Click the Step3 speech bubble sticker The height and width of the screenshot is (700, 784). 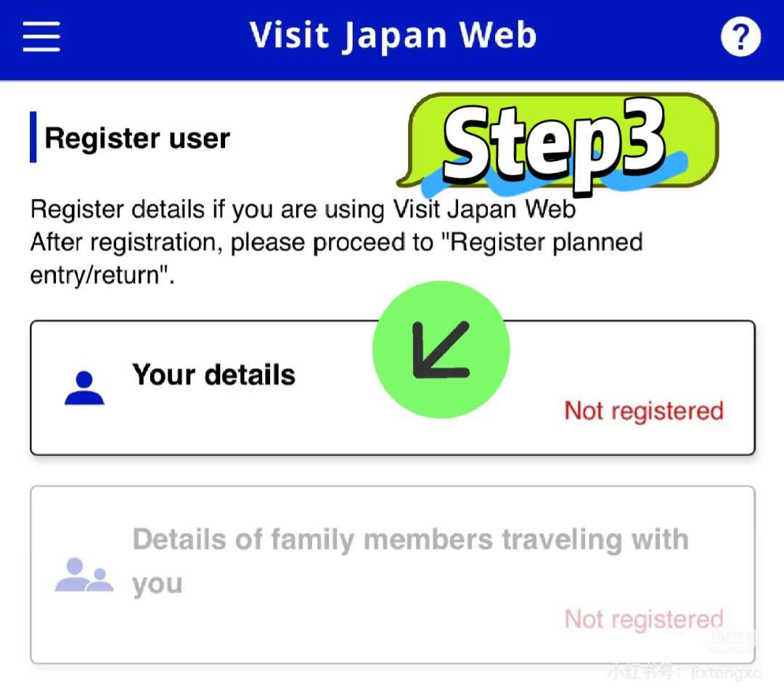pyautogui.click(x=558, y=143)
